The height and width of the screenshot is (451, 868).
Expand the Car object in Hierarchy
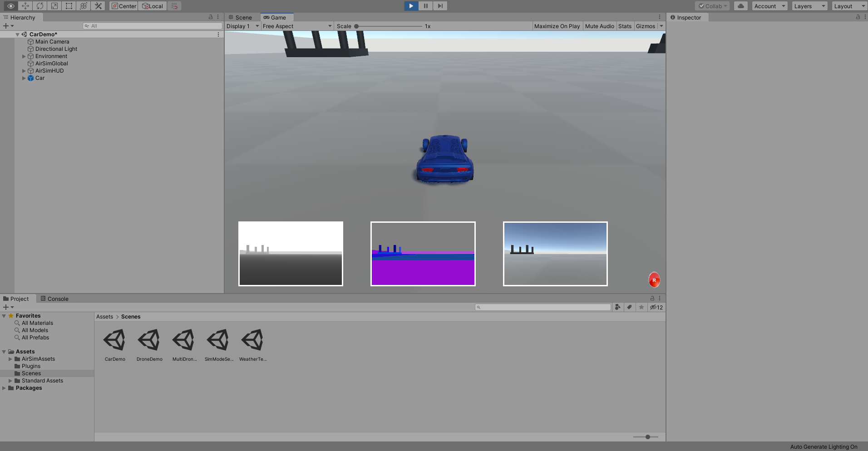[24, 78]
